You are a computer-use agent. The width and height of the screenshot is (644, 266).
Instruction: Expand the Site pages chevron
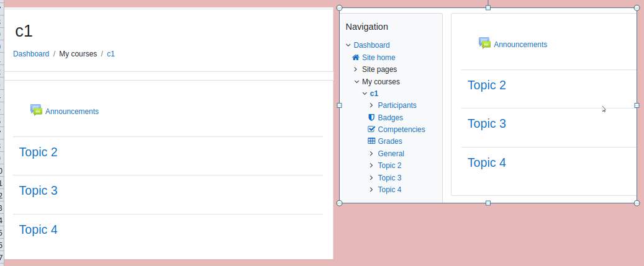(356, 69)
